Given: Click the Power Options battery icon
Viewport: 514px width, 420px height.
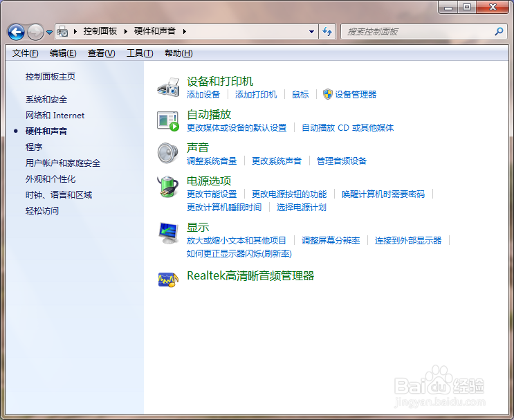Looking at the screenshot, I should [x=168, y=187].
